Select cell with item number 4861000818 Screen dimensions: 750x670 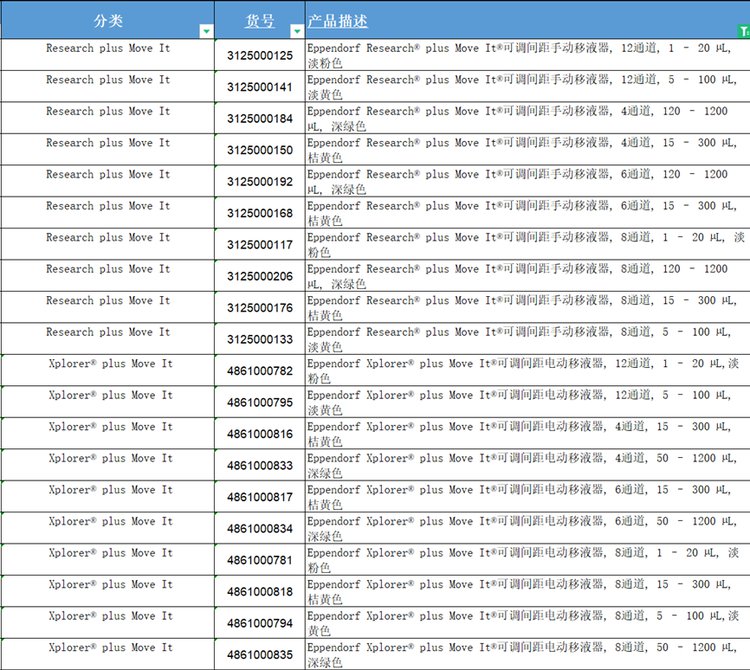click(x=260, y=592)
